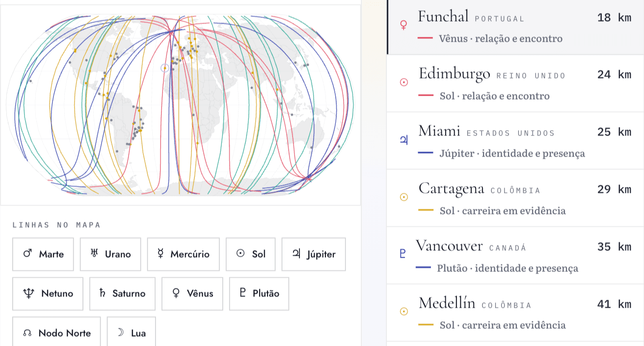Click the 25 km distance value
The width and height of the screenshot is (644, 346).
pyautogui.click(x=614, y=132)
